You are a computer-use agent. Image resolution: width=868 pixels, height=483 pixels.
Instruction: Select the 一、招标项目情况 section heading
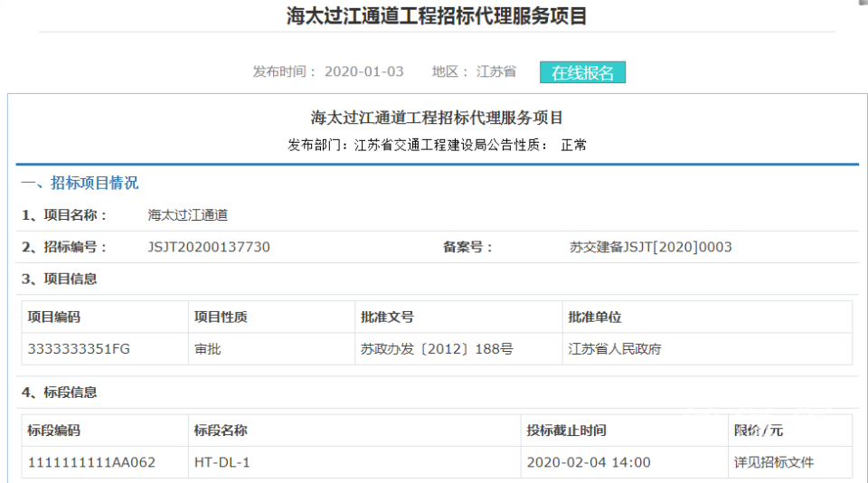coord(80,183)
